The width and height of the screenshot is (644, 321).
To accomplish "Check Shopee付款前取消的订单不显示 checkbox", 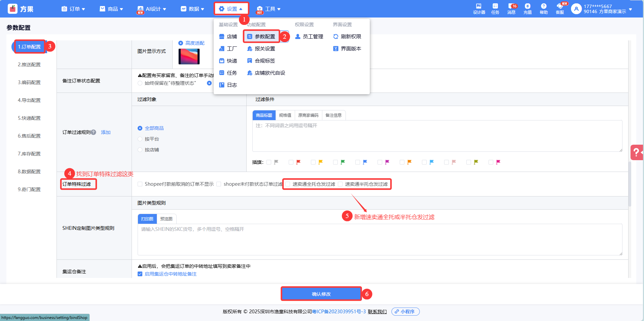I will point(140,184).
